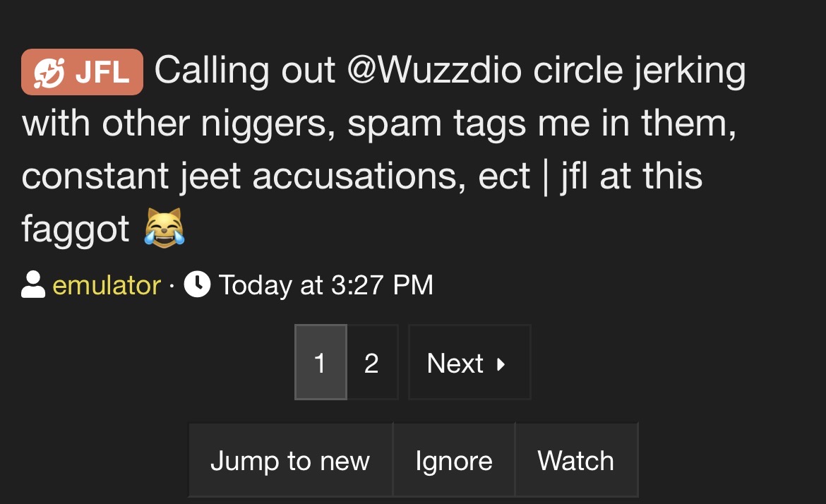Click the Today at 3:27 PM timestamp
The image size is (826, 504).
click(325, 285)
